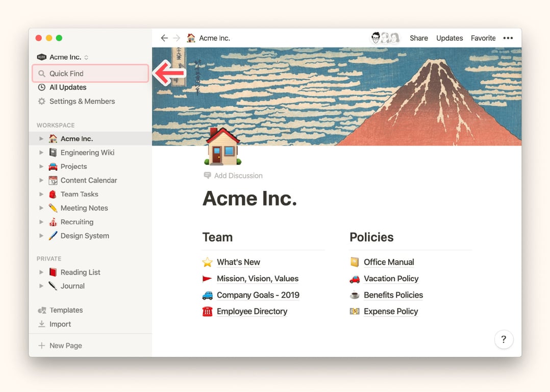
Task: Expand the Engineering Wiki page tree
Action: [41, 153]
